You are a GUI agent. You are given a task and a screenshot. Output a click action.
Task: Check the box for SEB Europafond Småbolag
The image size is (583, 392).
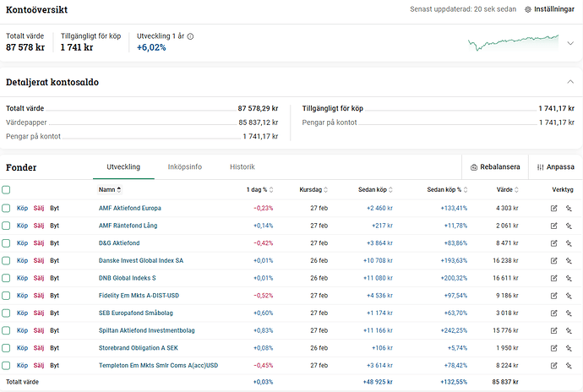click(x=6, y=313)
